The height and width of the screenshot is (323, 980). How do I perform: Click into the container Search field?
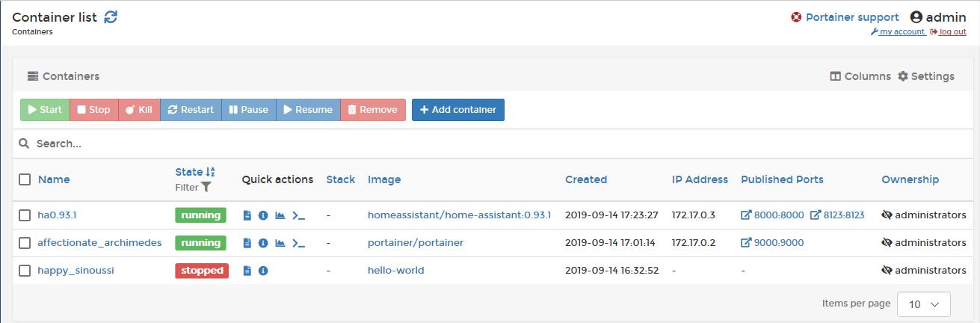[299, 144]
